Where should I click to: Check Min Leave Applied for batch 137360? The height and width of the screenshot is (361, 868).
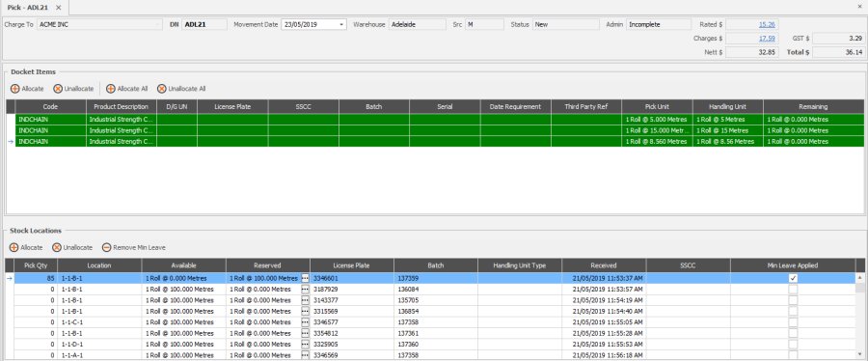(794, 345)
